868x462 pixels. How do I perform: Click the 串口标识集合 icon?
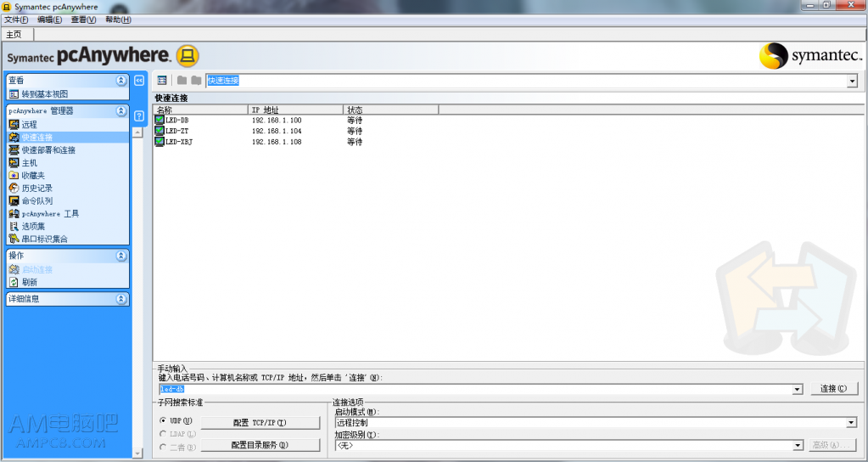coord(14,239)
